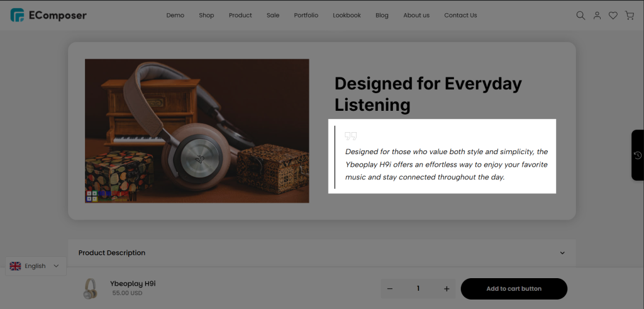Screen dimensions: 644x309
Task: Open the shopping cart icon
Action: click(629, 15)
